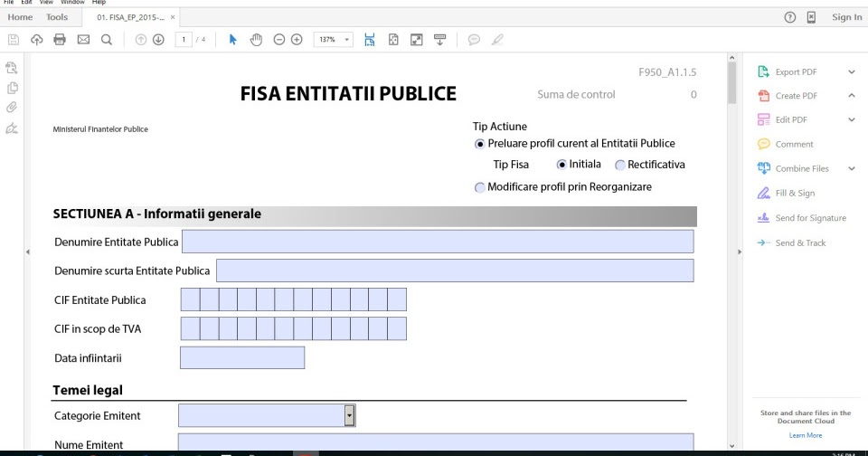868x456 pixels.
Task: Click the Nume Emitent field
Action: [x=436, y=442]
